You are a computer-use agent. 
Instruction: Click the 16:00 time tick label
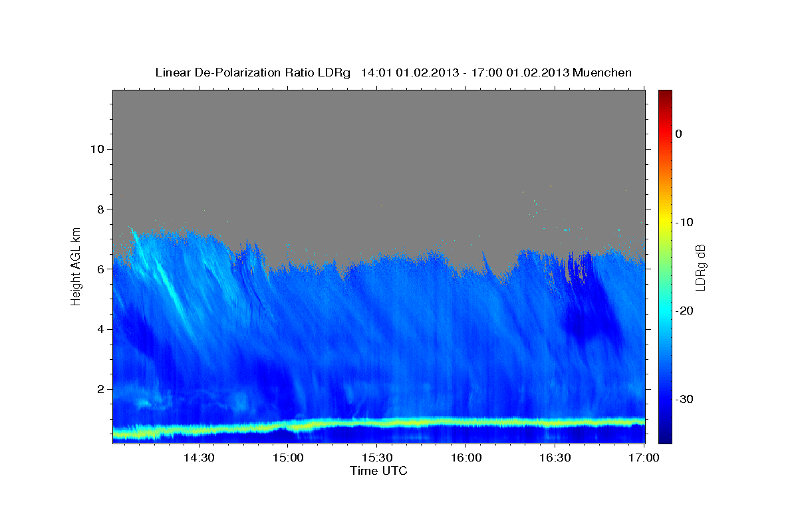click(465, 458)
